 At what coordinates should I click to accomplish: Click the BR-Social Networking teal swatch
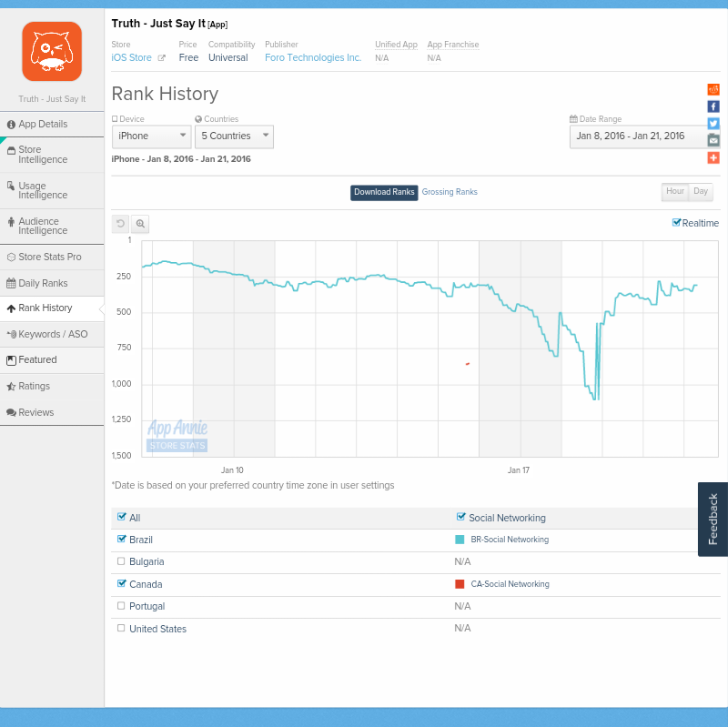460,540
